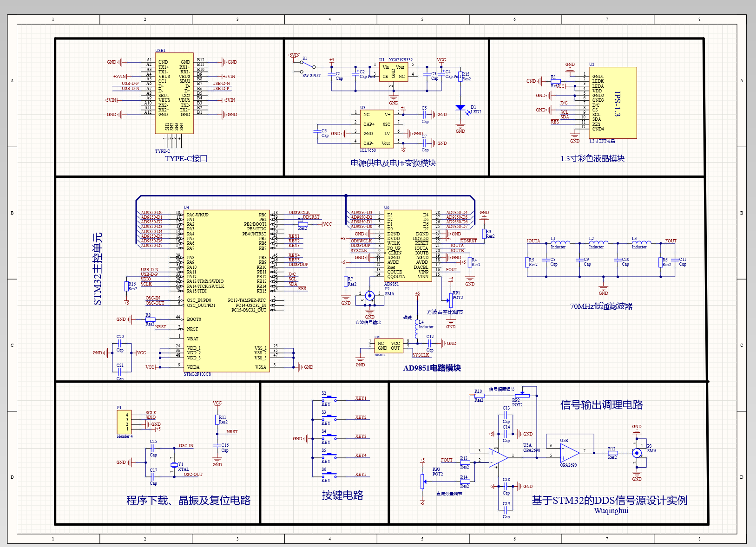Viewport: 756px width, 547px height.
Task: Select inductor L2 in the low-pass filter
Action: pos(598,242)
